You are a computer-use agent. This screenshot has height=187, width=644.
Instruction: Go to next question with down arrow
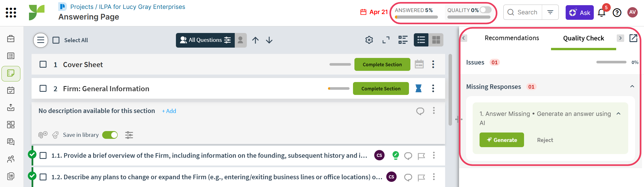pos(269,40)
